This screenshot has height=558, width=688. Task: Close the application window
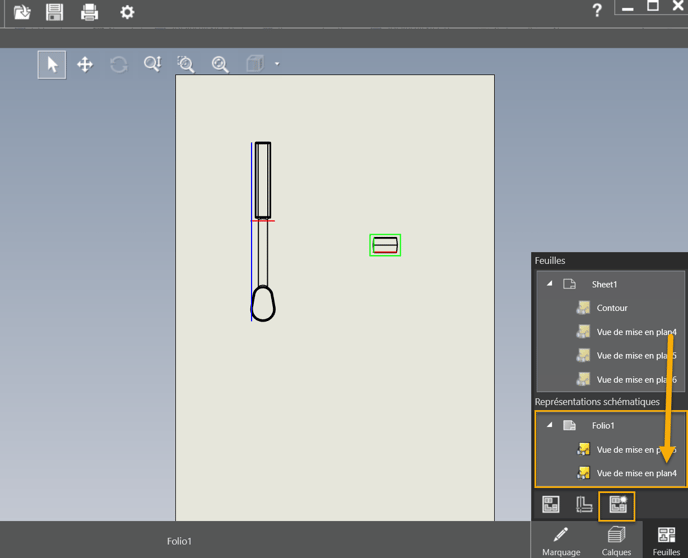(678, 6)
